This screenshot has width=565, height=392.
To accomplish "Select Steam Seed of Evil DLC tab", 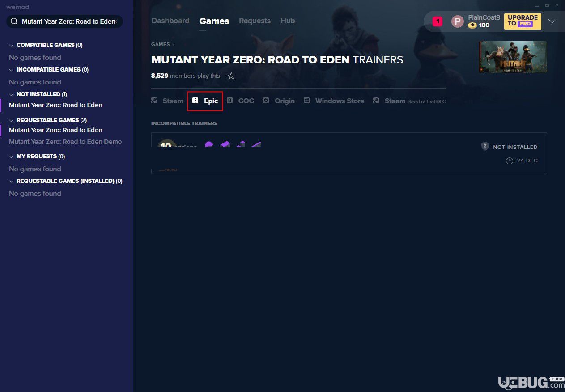I will [409, 101].
